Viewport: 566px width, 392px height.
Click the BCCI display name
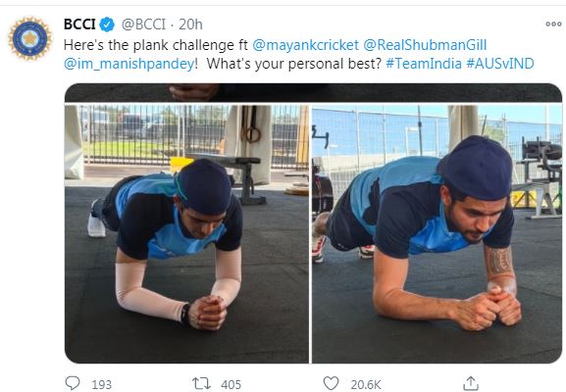point(79,24)
